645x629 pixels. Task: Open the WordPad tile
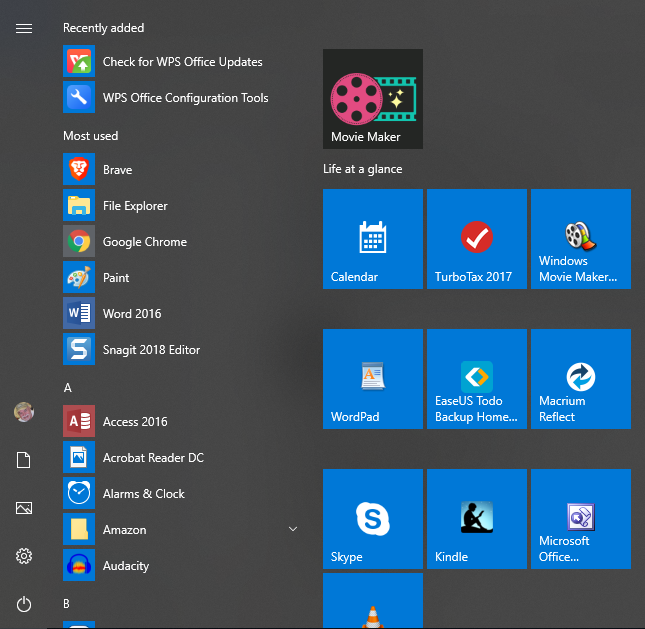coord(373,379)
